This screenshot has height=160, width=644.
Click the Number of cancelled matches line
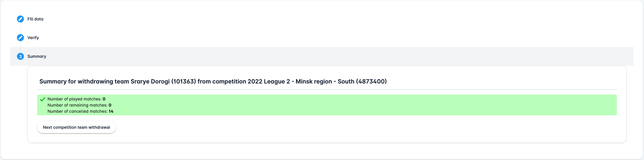tap(77, 111)
